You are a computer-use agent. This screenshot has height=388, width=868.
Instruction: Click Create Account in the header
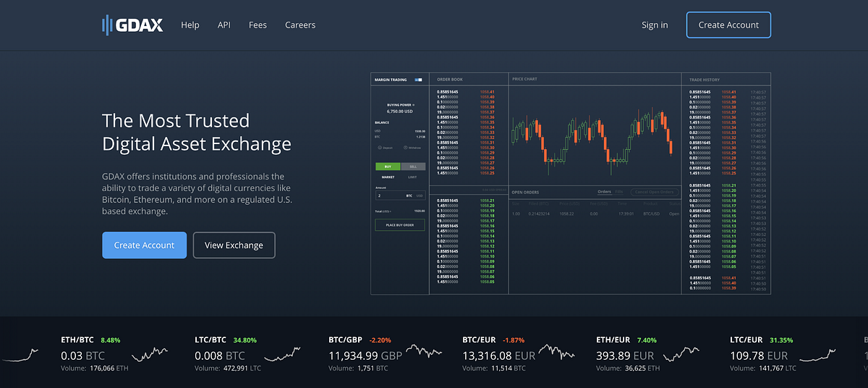tap(728, 25)
